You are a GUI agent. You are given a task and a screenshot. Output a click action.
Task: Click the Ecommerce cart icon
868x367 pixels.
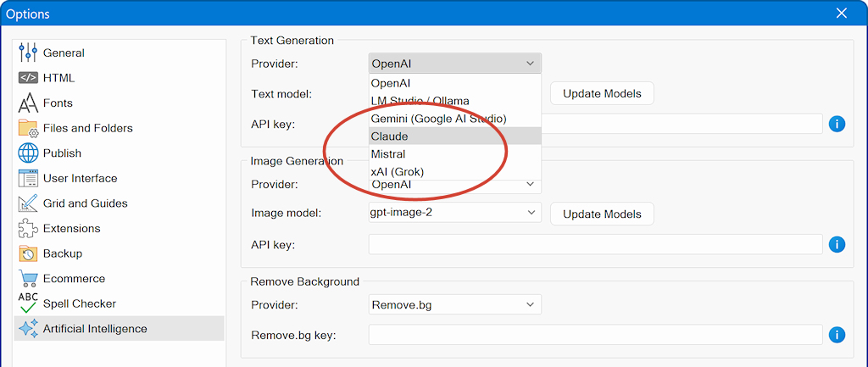28,279
